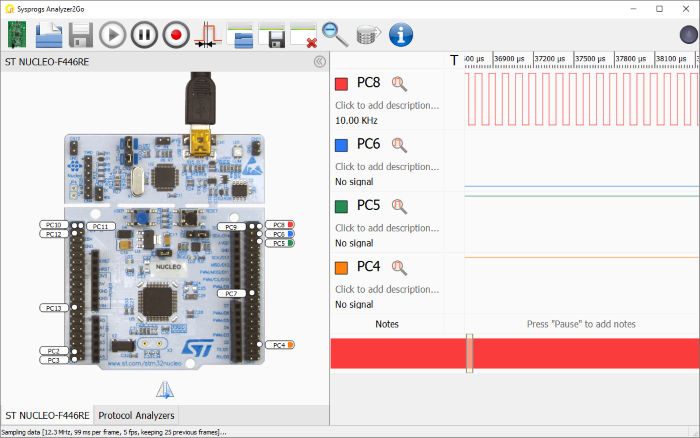The image size is (700, 438).
Task: Maximize the Analyzer2Go window
Action: [659, 9]
